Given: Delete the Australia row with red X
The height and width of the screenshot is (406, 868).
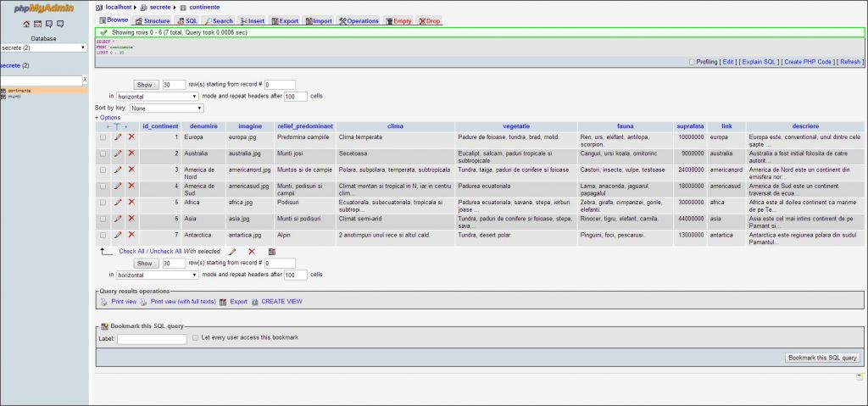Looking at the screenshot, I should [x=131, y=153].
